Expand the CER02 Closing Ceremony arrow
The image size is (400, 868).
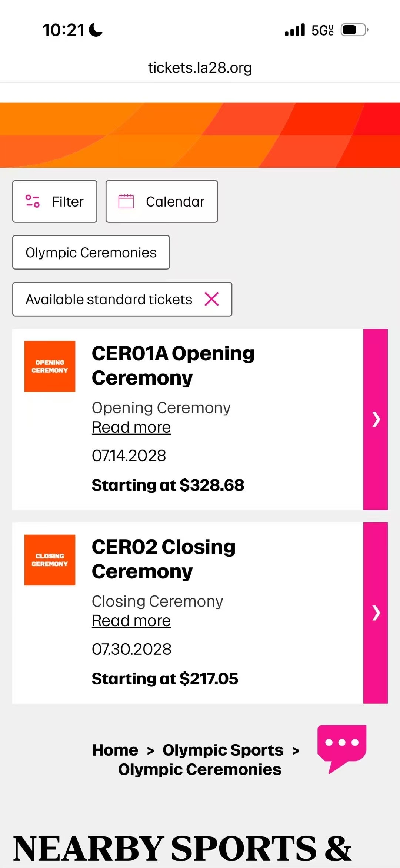[376, 613]
